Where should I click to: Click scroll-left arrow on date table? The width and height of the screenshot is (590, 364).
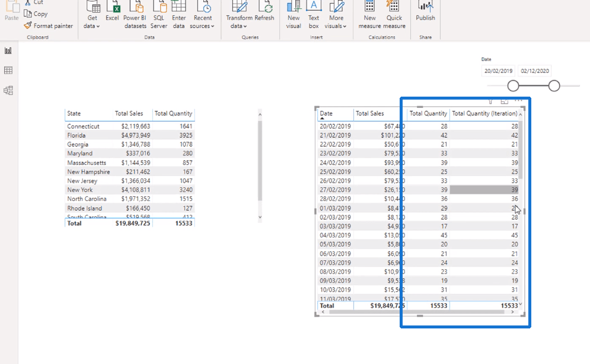point(323,312)
